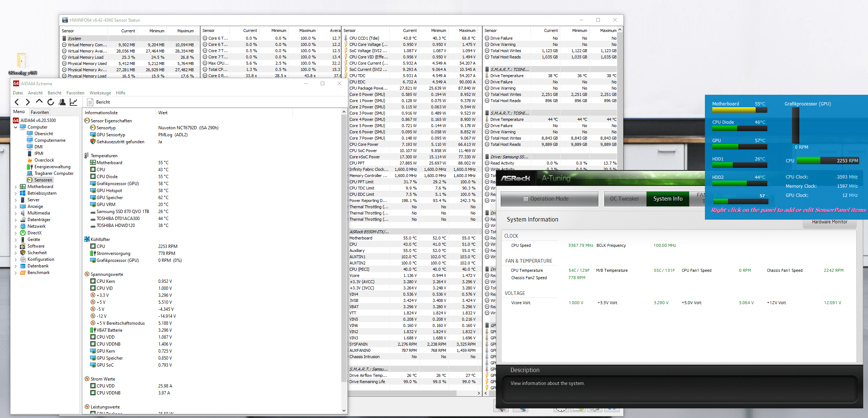Expand the Server tree node
Viewport: 868px width, 418px height.
pos(16,200)
